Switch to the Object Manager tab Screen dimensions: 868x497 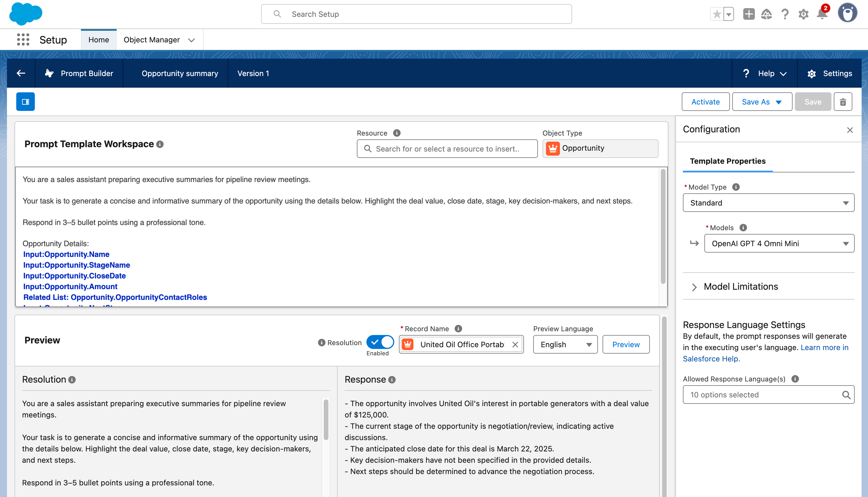coord(151,39)
